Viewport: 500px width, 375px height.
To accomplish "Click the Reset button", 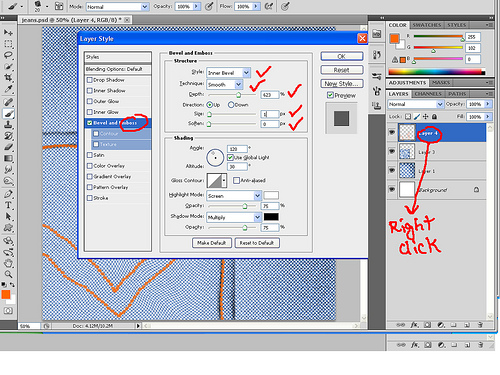I will (x=342, y=70).
